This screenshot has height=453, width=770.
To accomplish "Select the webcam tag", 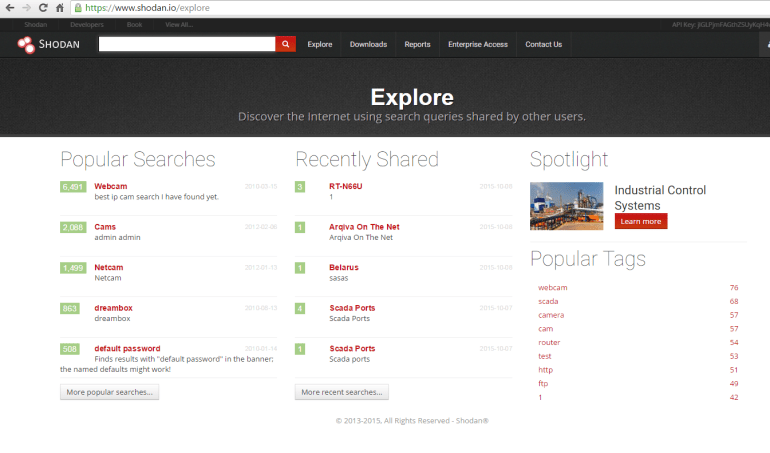I will (552, 287).
